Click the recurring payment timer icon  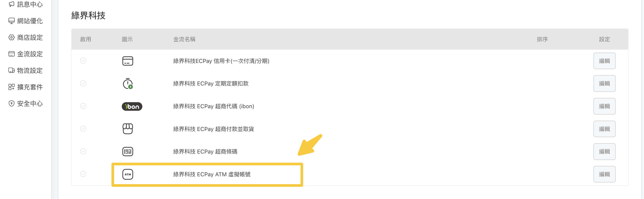[x=128, y=83]
